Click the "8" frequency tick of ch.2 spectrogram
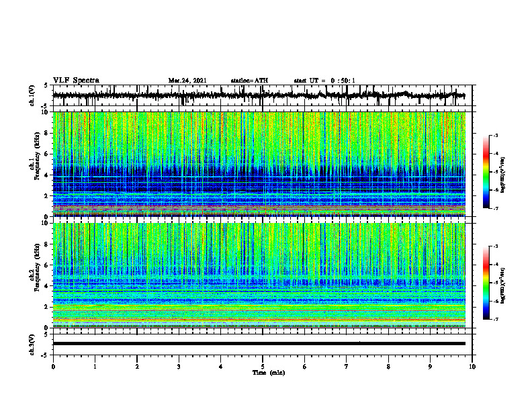The width and height of the screenshot is (532, 411). pos(46,244)
